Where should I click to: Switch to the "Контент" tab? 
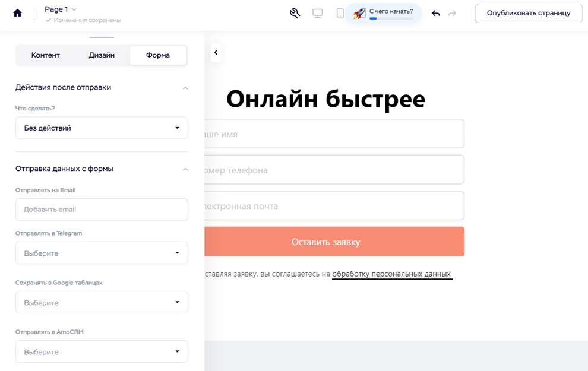(45, 55)
